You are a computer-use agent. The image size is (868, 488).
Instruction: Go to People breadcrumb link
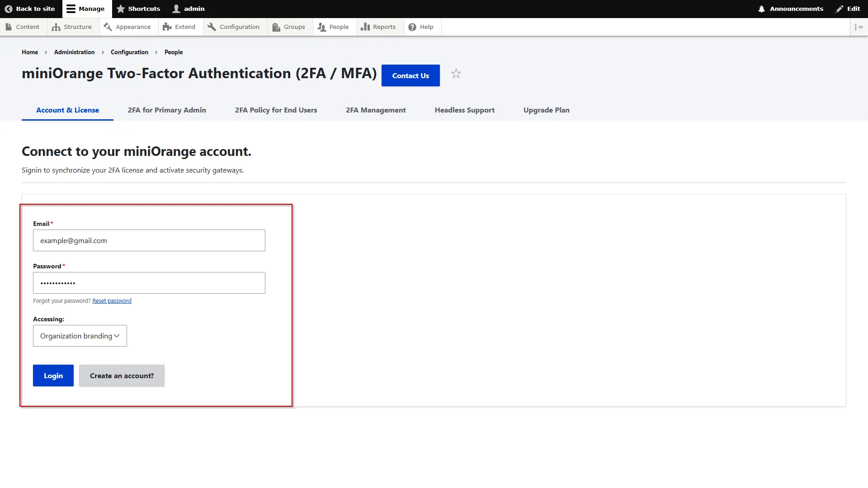pyautogui.click(x=174, y=52)
